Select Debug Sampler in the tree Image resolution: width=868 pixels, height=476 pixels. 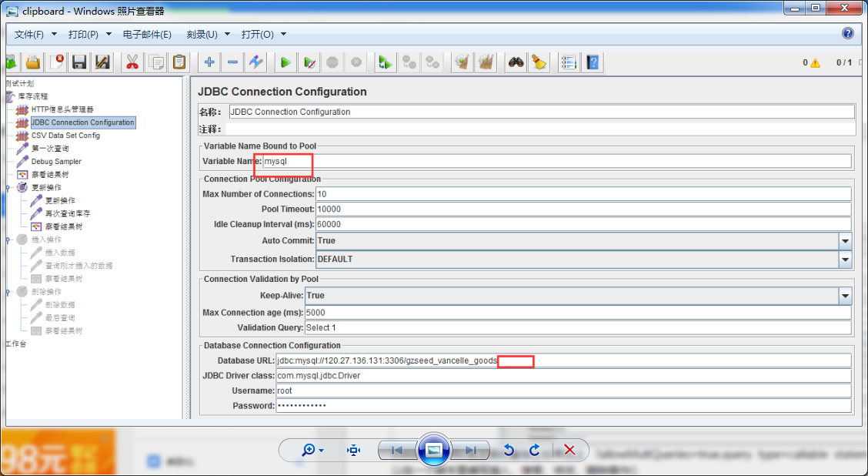(56, 162)
